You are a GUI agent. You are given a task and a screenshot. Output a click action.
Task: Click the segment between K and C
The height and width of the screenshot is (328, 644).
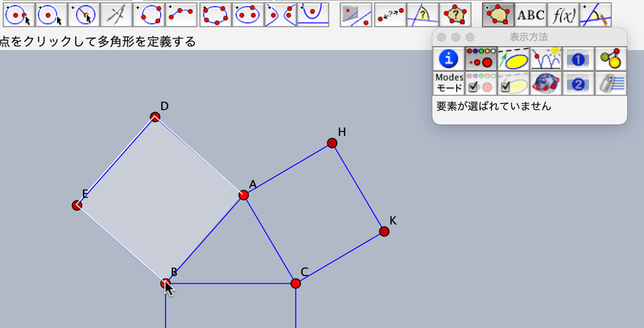tap(340, 257)
